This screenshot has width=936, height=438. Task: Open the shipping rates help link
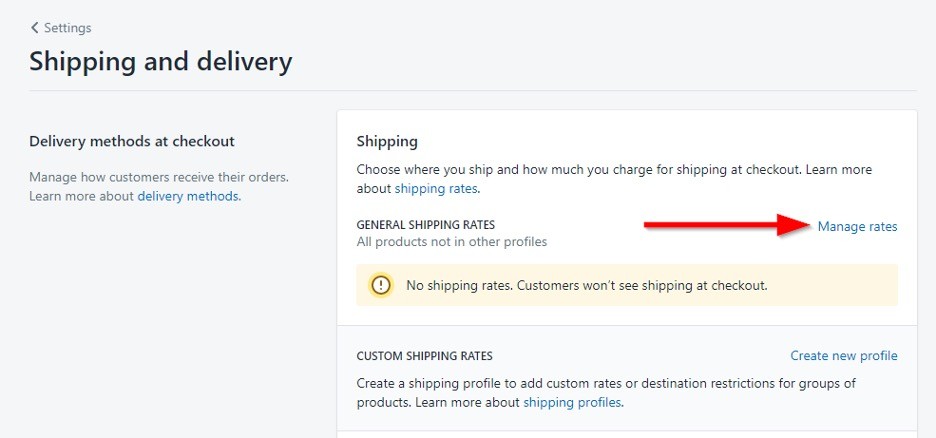[436, 189]
